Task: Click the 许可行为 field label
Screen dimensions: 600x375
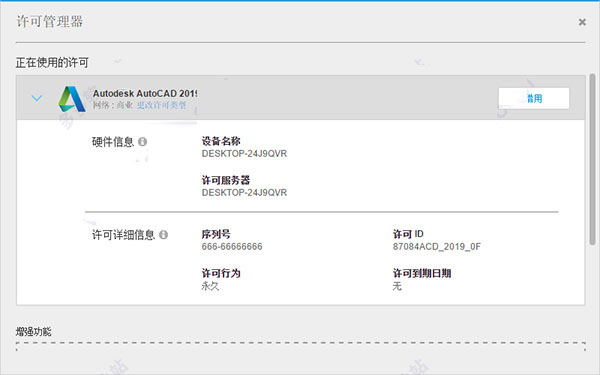Action: (221, 273)
